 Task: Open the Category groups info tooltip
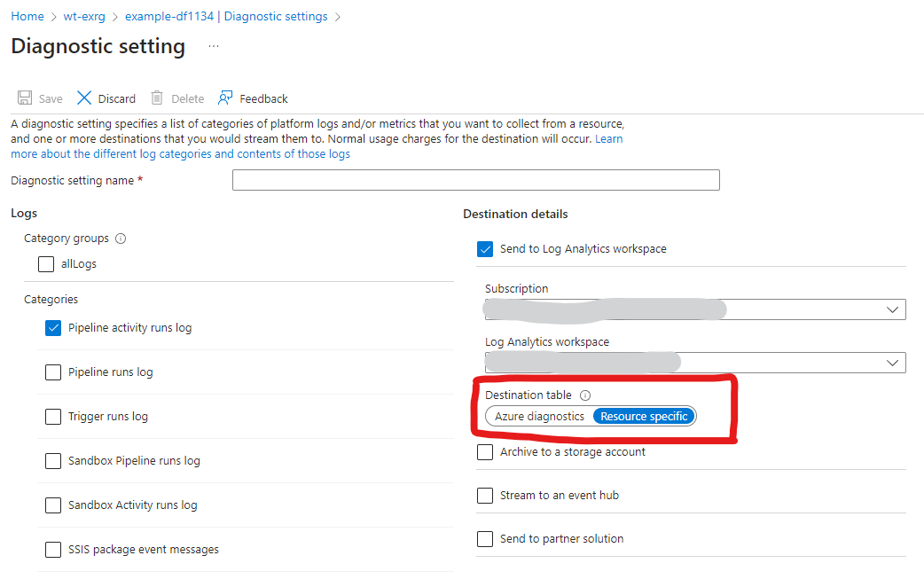point(121,238)
